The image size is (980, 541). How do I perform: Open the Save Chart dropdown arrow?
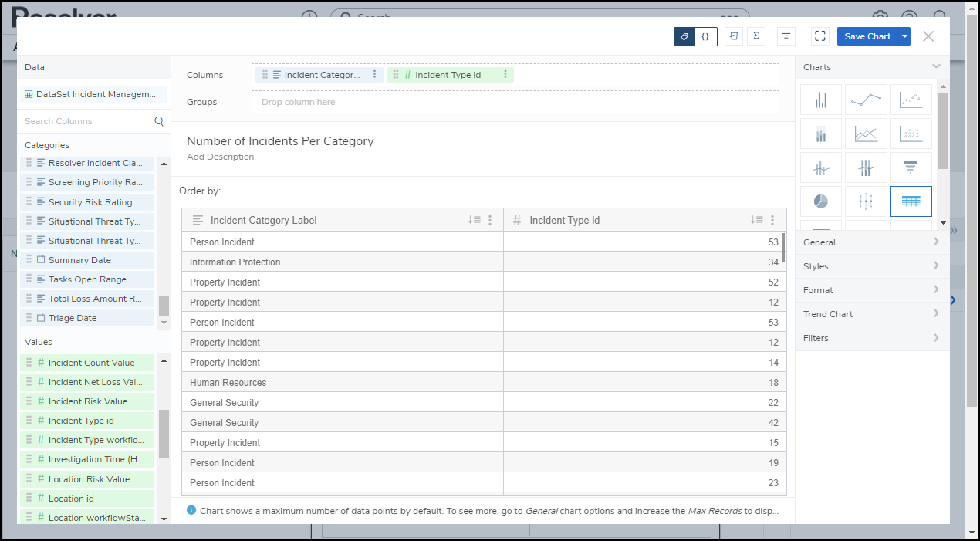click(904, 36)
